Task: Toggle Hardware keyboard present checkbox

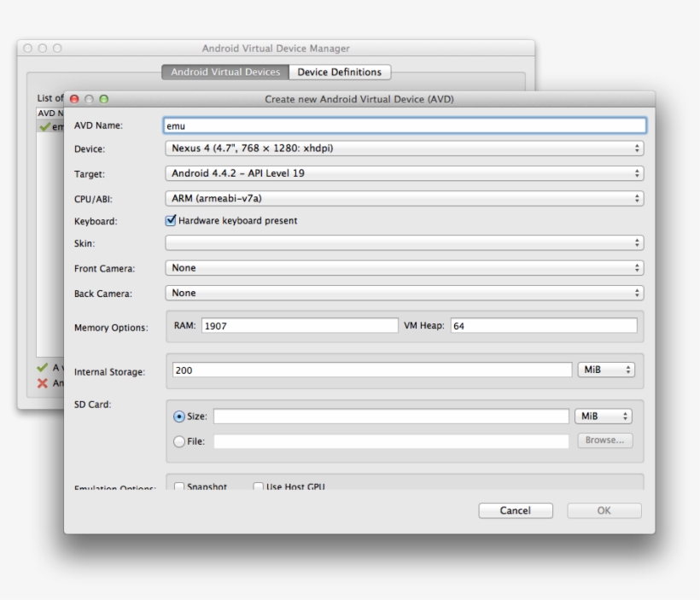Action: (x=171, y=220)
